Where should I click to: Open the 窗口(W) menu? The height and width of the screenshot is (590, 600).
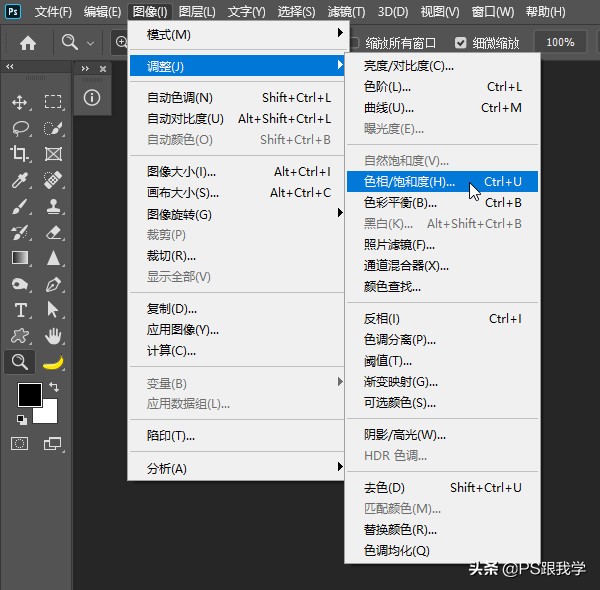click(493, 12)
